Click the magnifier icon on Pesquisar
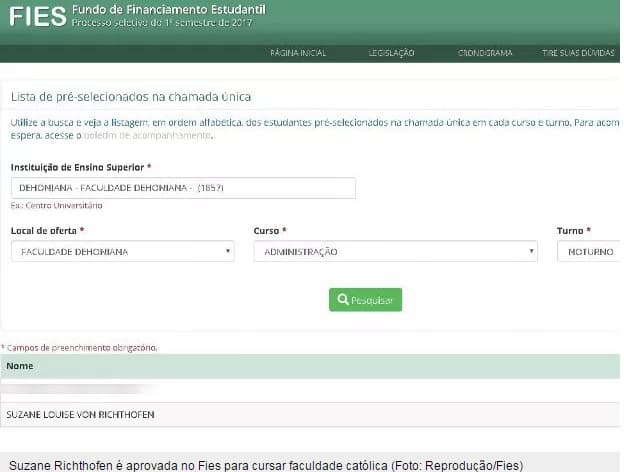Image resolution: width=624 pixels, height=472 pixels. point(343,299)
